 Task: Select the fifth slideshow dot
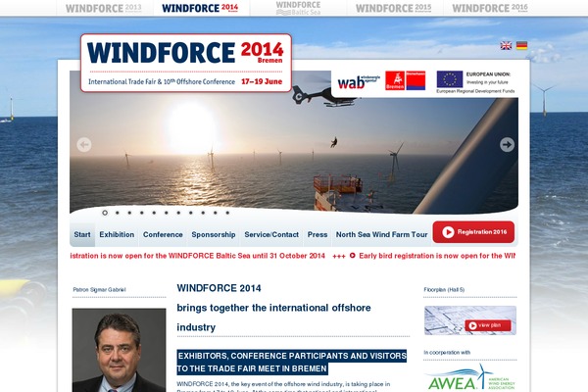click(x=154, y=213)
